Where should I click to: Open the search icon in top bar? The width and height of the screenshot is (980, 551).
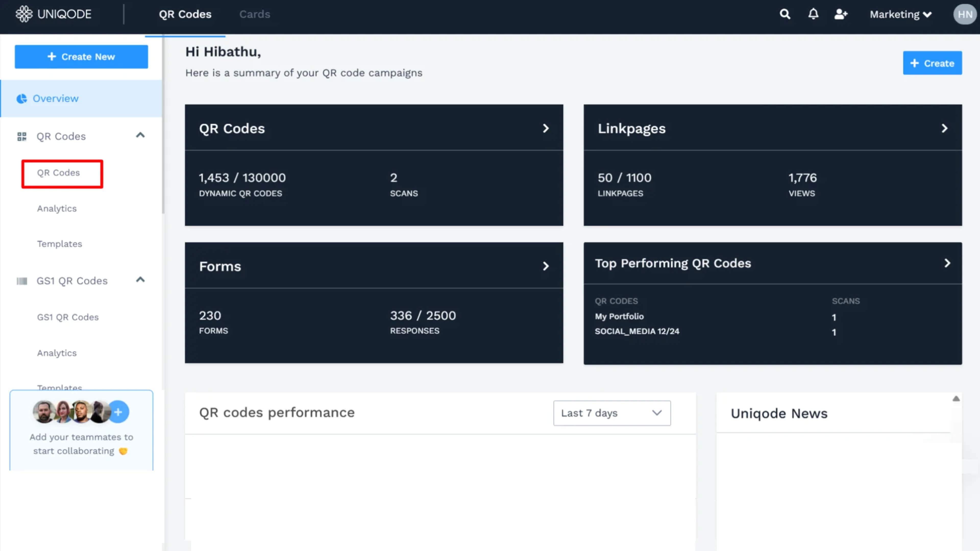click(785, 14)
